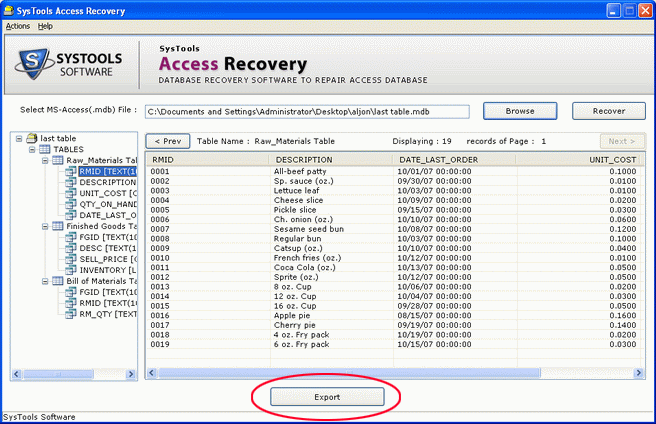Click the QTY_ON_HAND field icon
This screenshot has width=656, height=424.
(71, 204)
